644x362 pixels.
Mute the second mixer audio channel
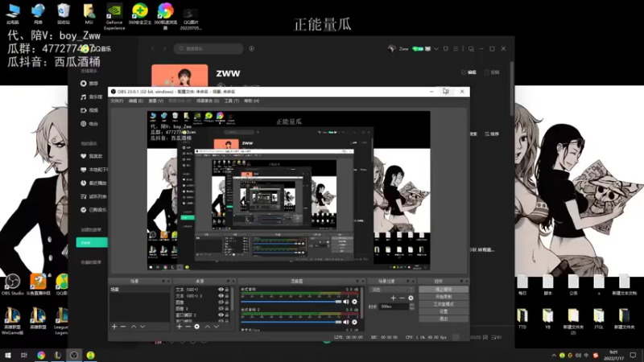coord(346,323)
